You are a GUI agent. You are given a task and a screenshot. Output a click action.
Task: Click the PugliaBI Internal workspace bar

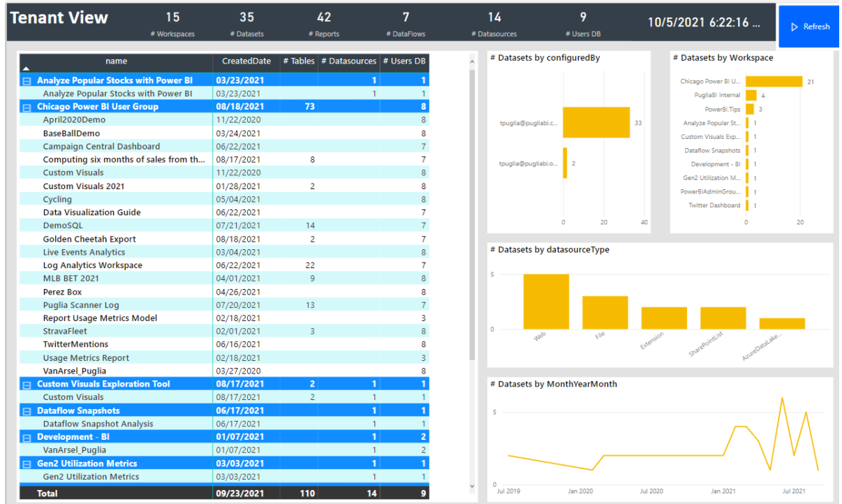click(751, 96)
